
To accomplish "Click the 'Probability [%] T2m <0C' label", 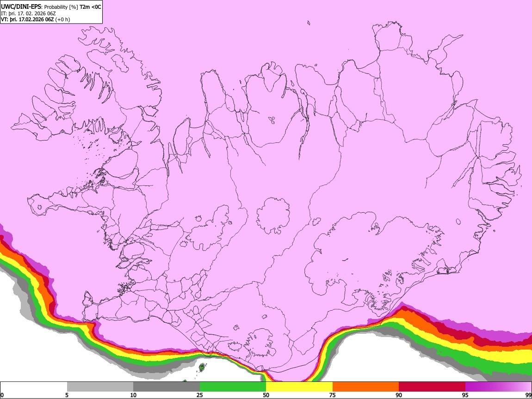I will [73, 7].
